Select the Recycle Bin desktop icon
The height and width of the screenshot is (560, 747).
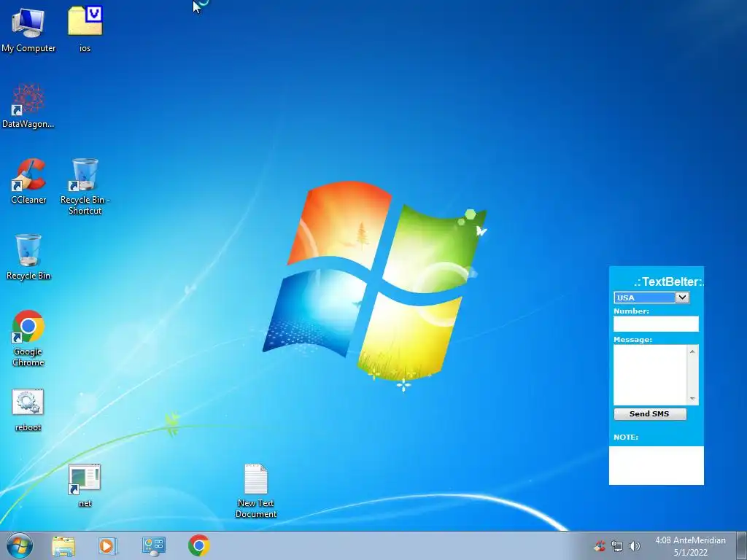click(x=28, y=257)
